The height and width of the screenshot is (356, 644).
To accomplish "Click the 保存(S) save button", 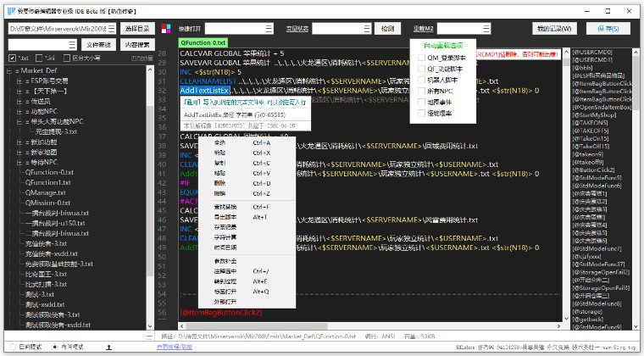I will tap(608, 28).
